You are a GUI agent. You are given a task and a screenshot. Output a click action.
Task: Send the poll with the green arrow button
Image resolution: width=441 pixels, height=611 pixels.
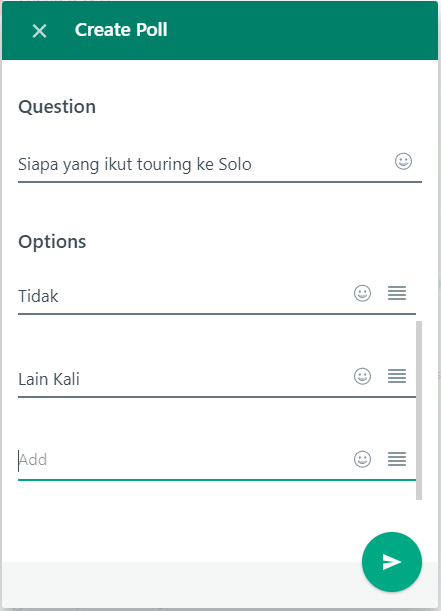(x=392, y=562)
